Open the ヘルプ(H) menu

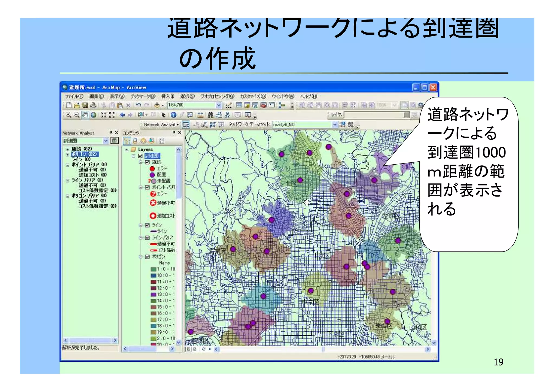[308, 96]
